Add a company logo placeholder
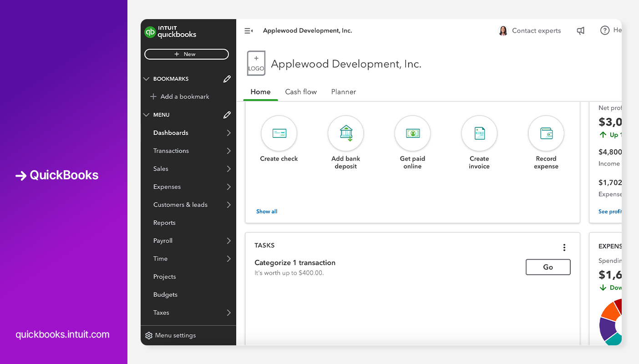Viewport: 639px width, 364px height. (256, 63)
